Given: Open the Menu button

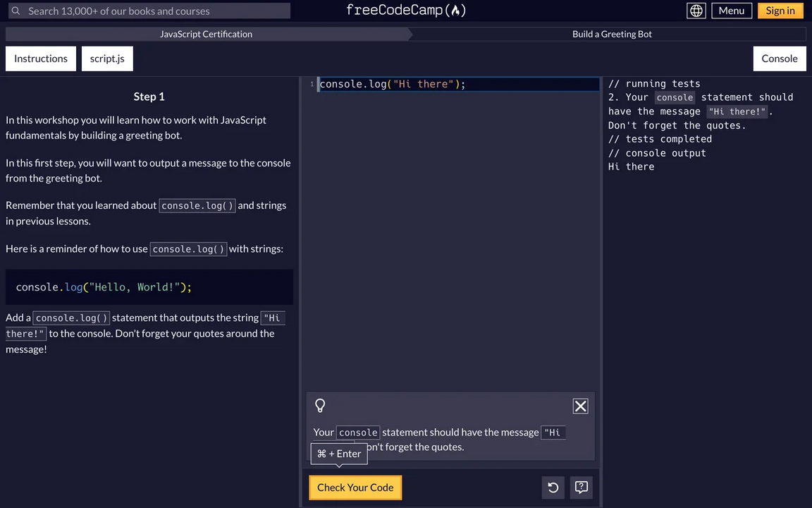Looking at the screenshot, I should (x=732, y=11).
